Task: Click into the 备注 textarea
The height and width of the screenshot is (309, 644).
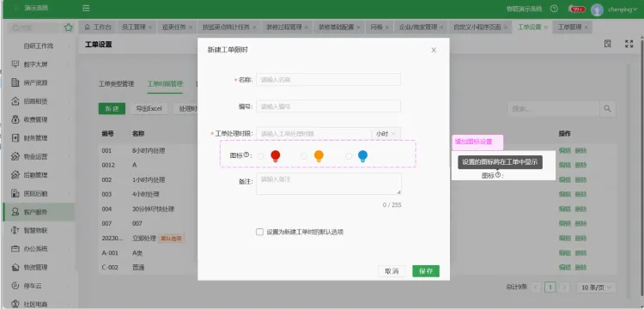Action: click(329, 184)
